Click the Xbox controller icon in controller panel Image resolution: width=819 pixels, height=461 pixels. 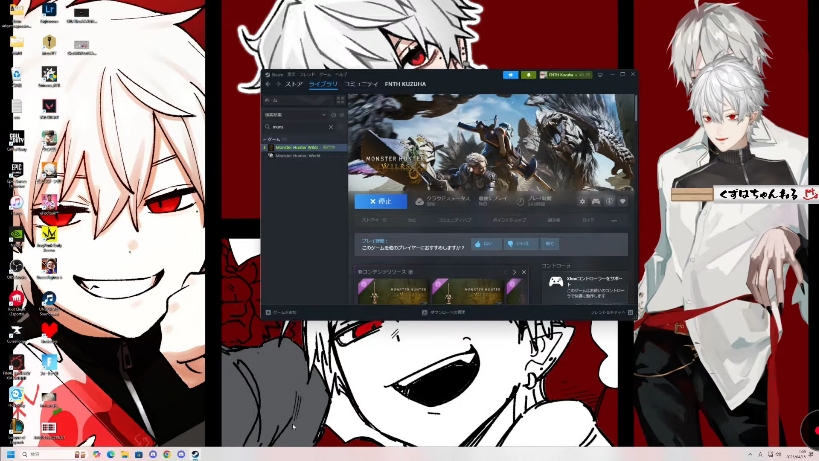pos(556,282)
